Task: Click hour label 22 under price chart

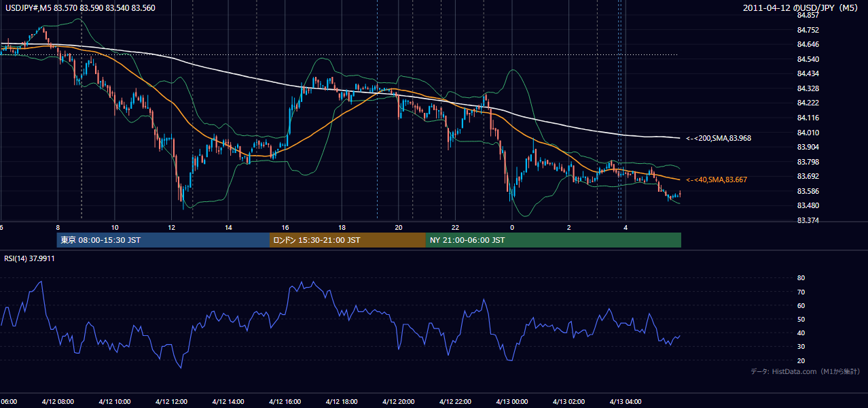Action: [456, 228]
